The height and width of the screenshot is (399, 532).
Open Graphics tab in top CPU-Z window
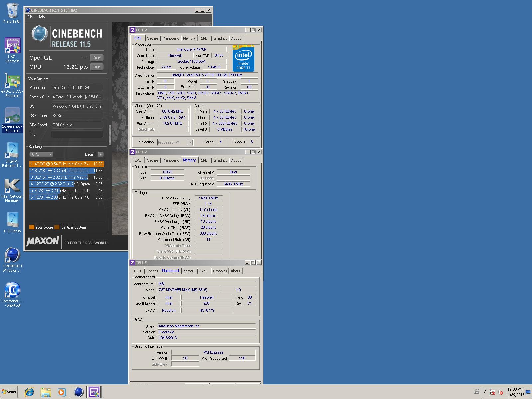click(x=220, y=38)
